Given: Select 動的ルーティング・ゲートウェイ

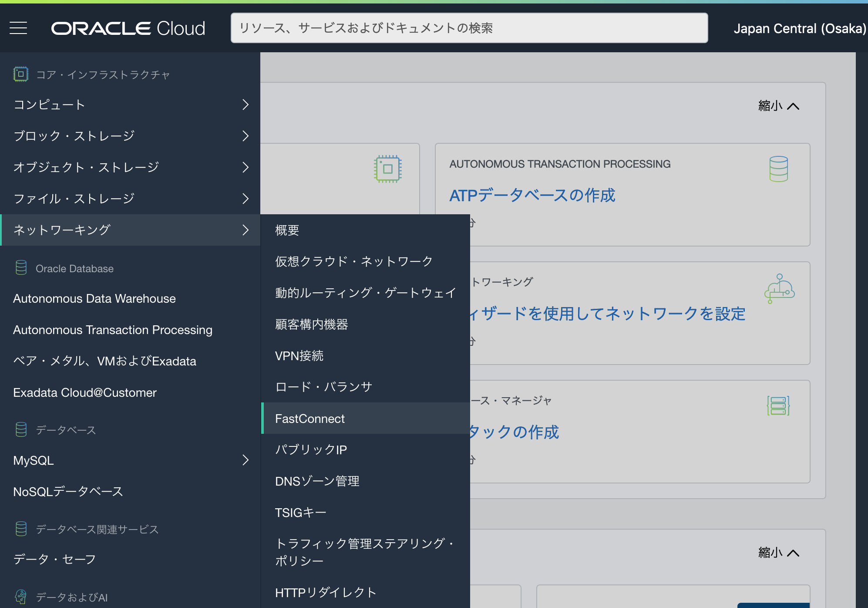Looking at the screenshot, I should 365,293.
